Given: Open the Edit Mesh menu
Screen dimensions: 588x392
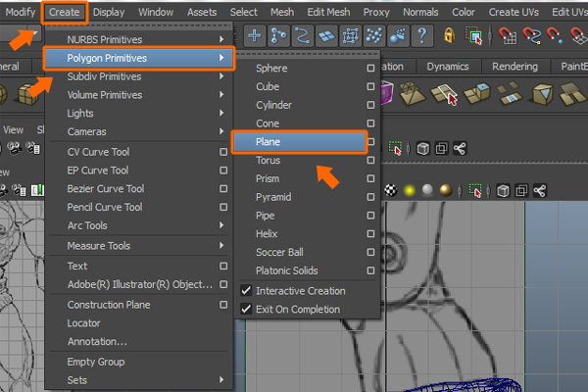Looking at the screenshot, I should tap(328, 12).
